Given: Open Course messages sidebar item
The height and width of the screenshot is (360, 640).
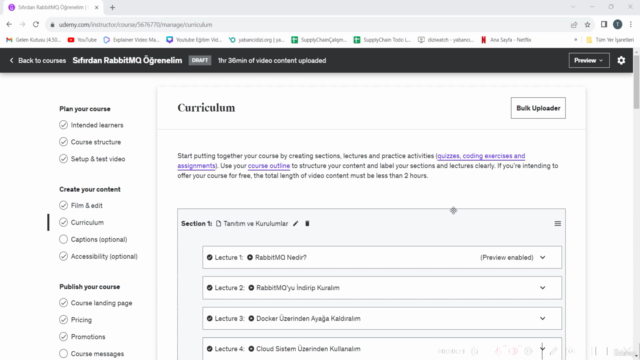Looking at the screenshot, I should click(97, 354).
